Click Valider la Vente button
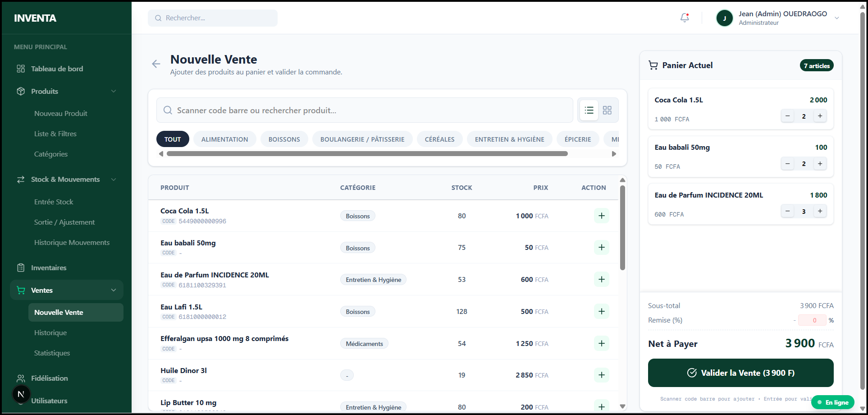Image resolution: width=868 pixels, height=415 pixels. [x=740, y=373]
